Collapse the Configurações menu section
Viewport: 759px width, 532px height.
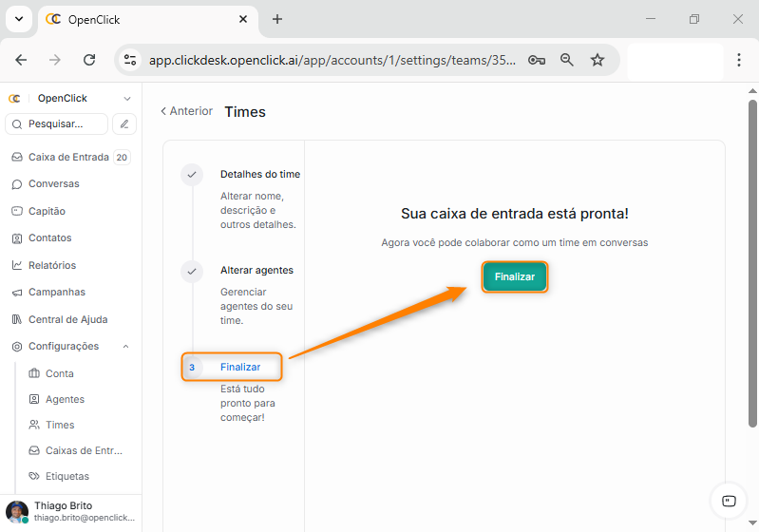pos(126,347)
